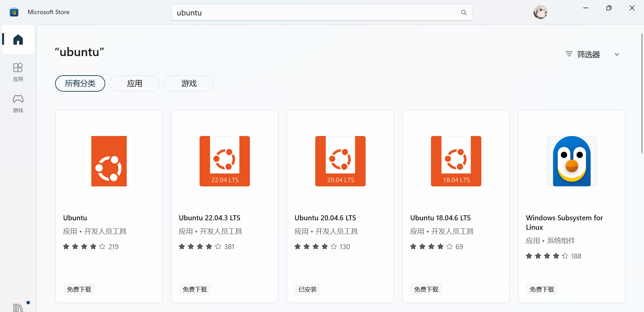Maximize or restore the Store window
Image resolution: width=644 pixels, height=312 pixels.
(609, 8)
